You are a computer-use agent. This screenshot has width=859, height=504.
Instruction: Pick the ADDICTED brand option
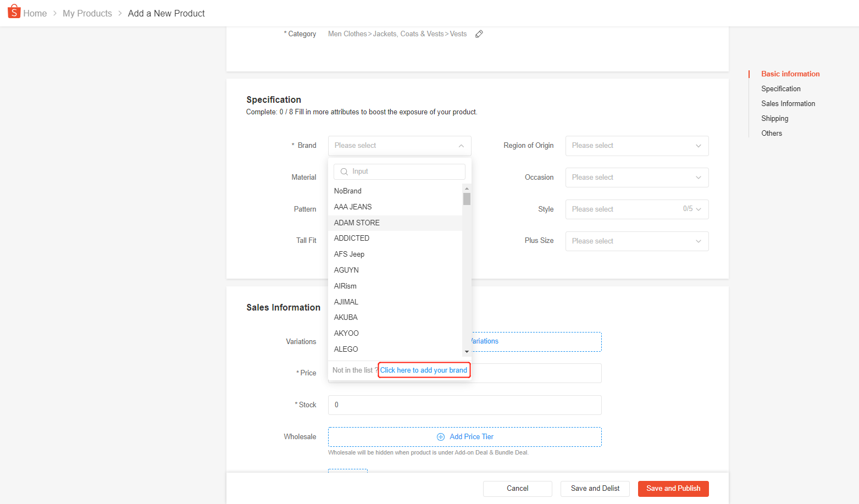coord(395,238)
